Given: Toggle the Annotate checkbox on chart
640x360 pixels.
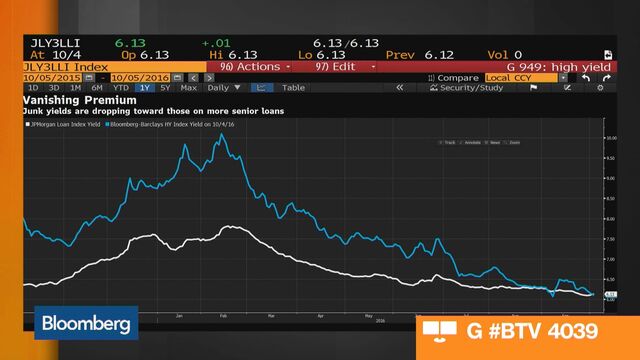Looking at the screenshot, I should (461, 142).
